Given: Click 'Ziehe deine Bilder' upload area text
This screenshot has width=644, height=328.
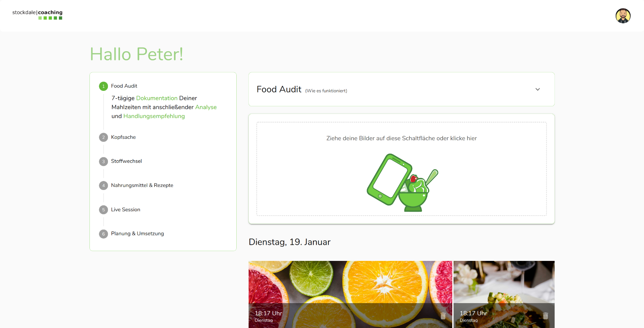Looking at the screenshot, I should click(x=402, y=138).
